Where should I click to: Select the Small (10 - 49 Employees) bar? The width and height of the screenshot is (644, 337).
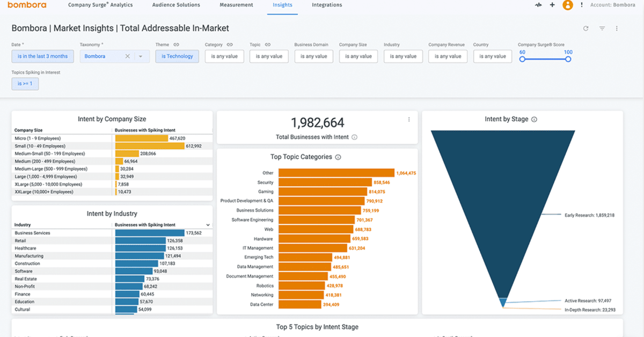pos(150,146)
